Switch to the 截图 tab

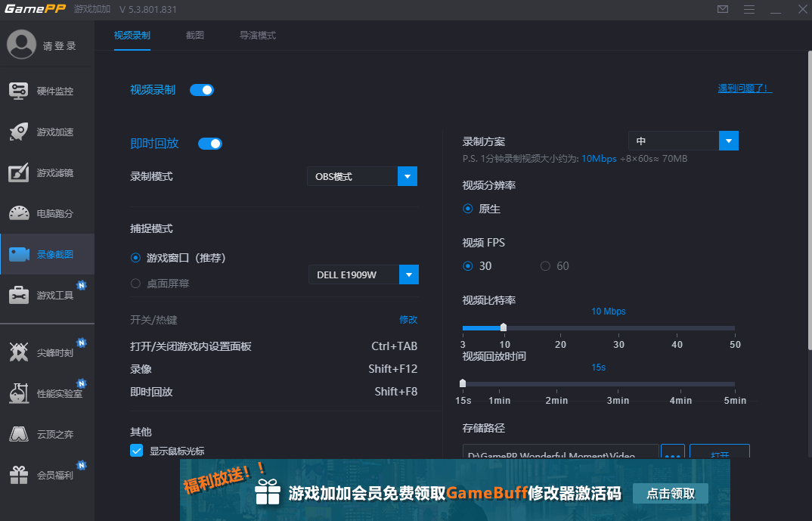[195, 36]
